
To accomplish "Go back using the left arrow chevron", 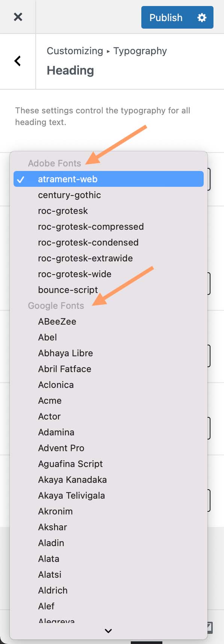I will (17, 61).
